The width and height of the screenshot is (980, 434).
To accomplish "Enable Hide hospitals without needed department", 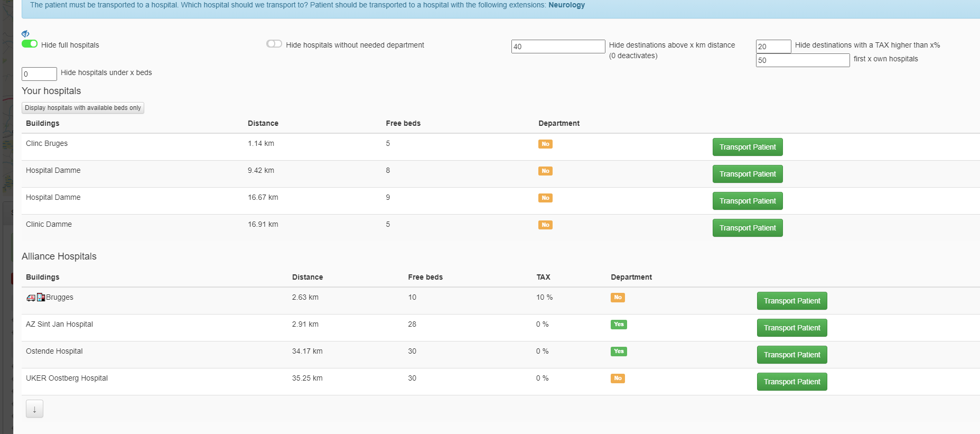I will [274, 44].
